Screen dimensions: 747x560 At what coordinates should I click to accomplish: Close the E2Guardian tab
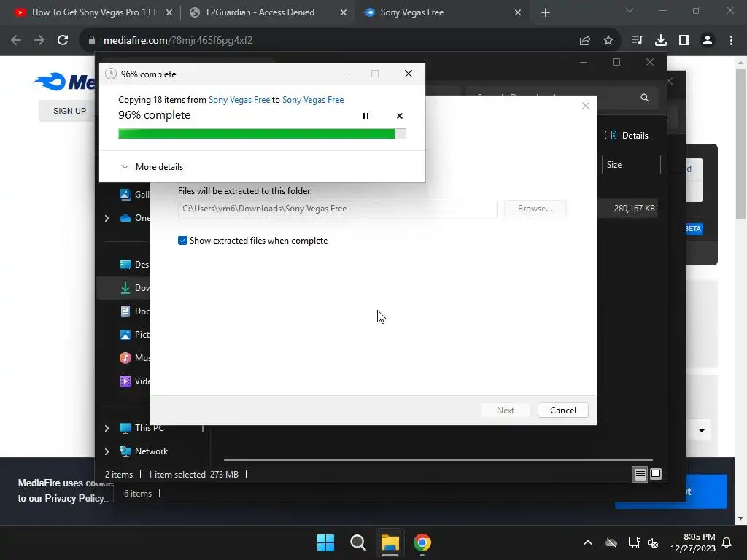(x=343, y=12)
